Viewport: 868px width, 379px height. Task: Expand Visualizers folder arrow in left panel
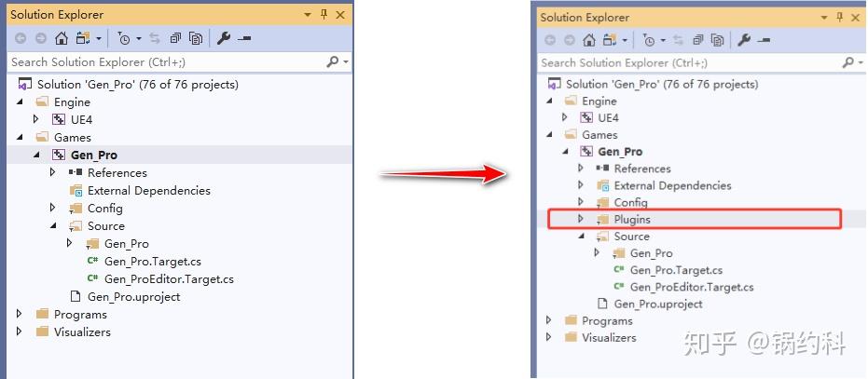coord(20,332)
